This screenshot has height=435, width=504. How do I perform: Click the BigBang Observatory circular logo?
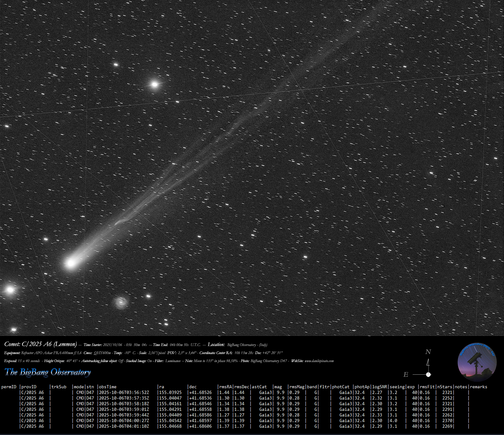[x=477, y=363]
